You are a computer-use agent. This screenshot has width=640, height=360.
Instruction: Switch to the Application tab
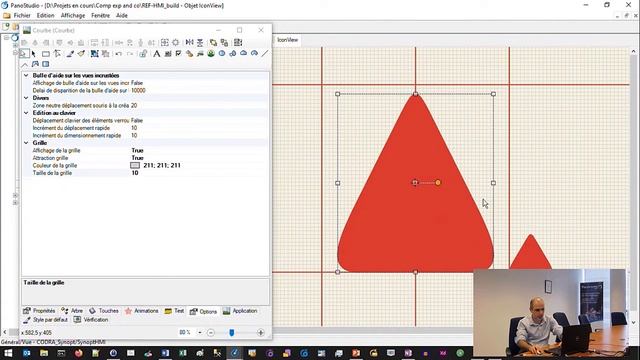240,311
